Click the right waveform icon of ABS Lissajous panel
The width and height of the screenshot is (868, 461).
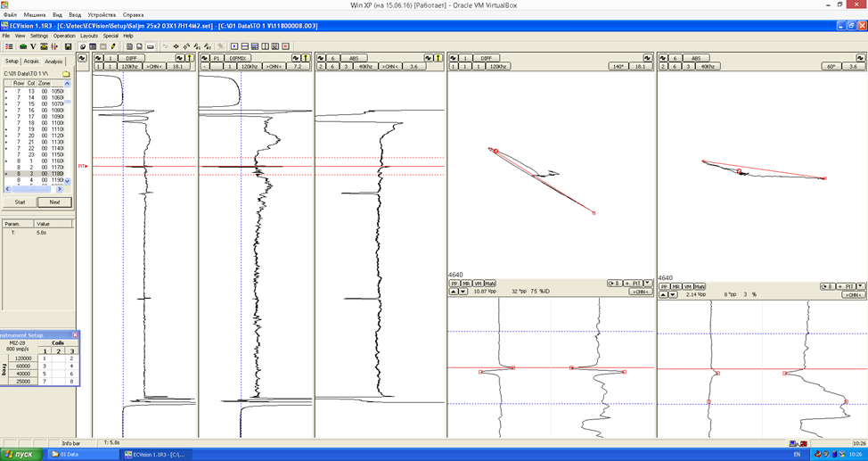coord(860,58)
